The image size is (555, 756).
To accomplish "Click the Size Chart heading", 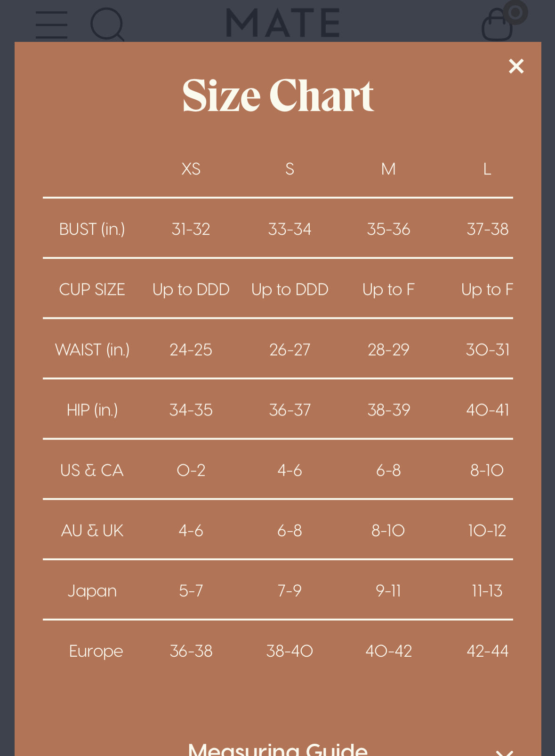I will (x=278, y=95).
